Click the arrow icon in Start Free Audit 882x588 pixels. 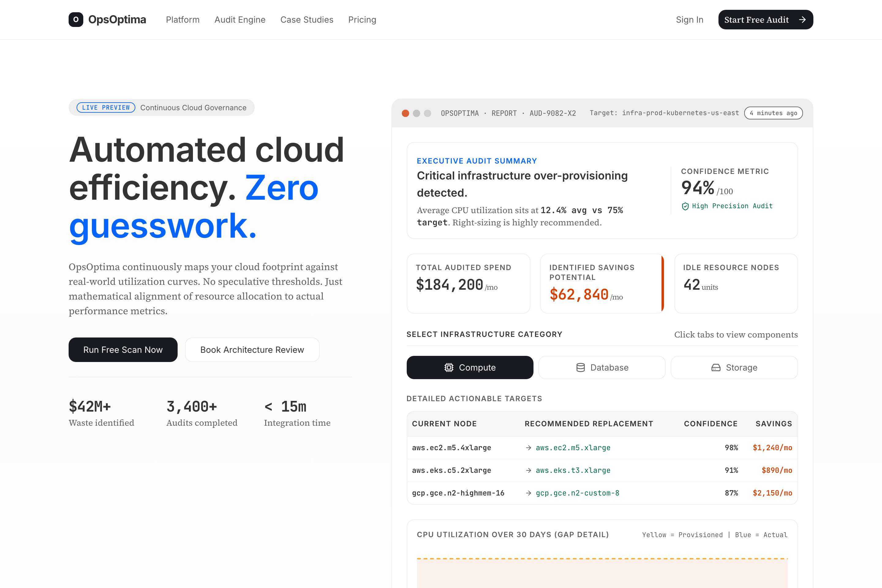802,20
